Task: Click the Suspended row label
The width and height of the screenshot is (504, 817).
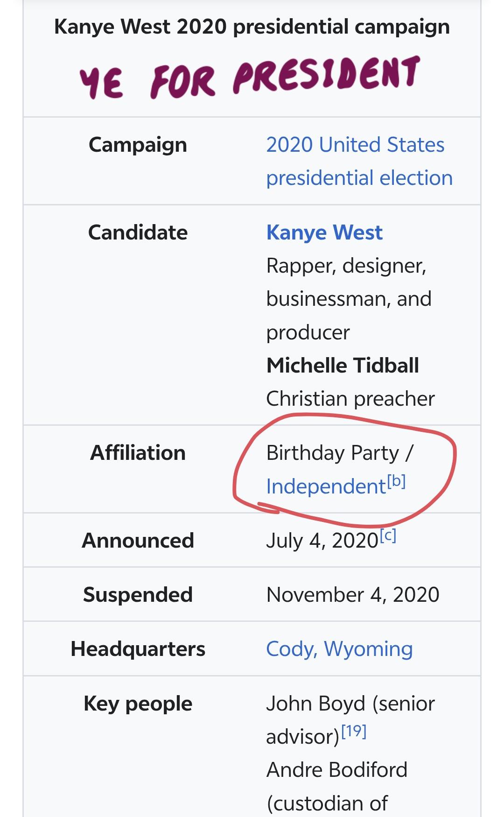Action: pos(138,595)
